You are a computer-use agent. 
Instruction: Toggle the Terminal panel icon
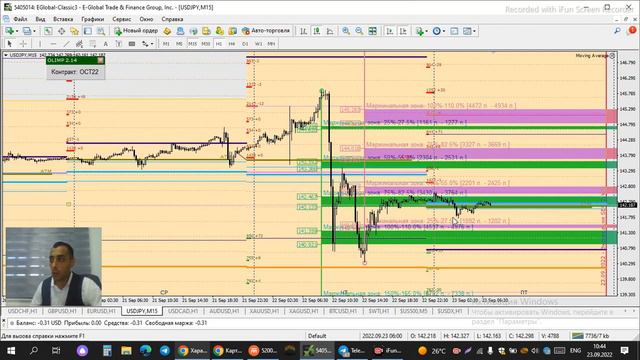[88, 31]
